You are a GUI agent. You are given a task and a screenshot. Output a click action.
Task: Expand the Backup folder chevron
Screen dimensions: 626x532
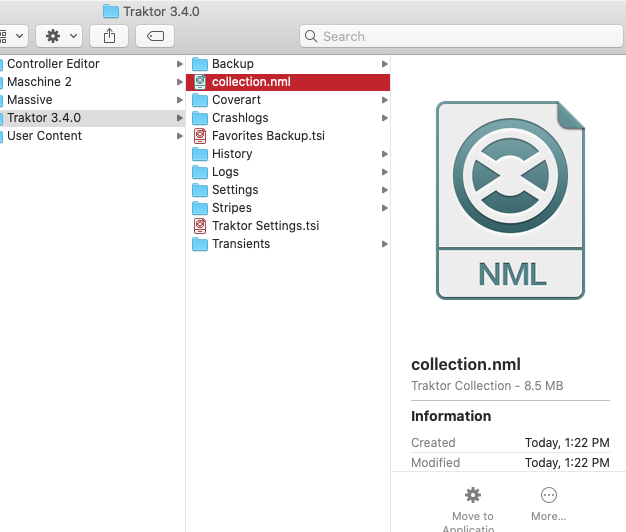click(384, 64)
